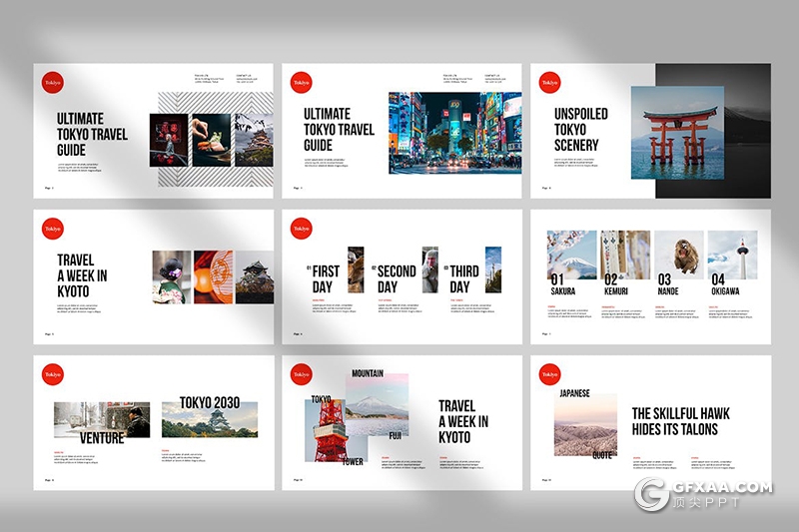Click red Tokyo logo on Skillful Hawk slide
Image resolution: width=799 pixels, height=532 pixels.
pos(549,374)
